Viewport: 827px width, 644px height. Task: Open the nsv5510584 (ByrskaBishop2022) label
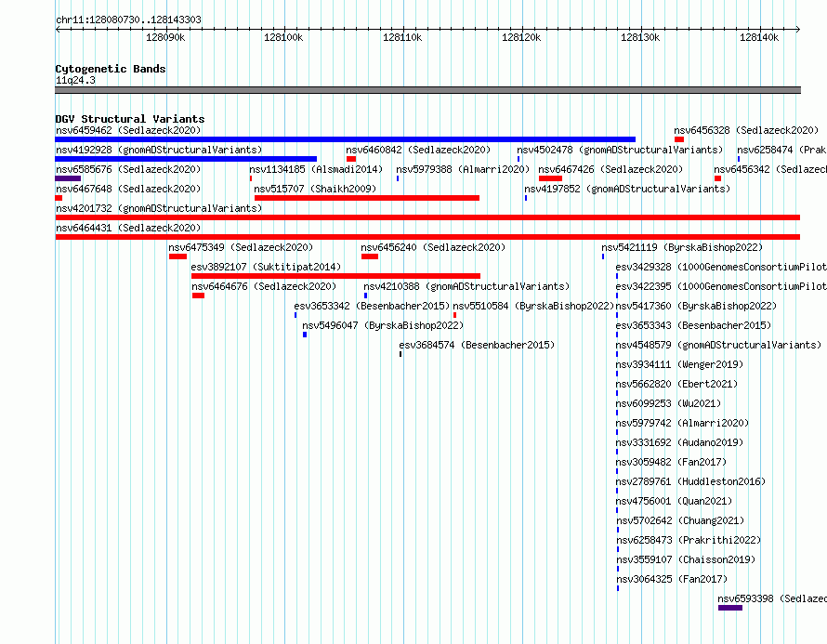coord(533,306)
